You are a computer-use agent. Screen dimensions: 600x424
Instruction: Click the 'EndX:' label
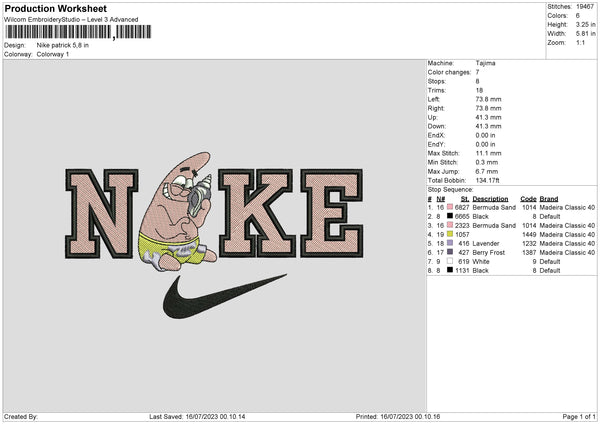(x=436, y=135)
